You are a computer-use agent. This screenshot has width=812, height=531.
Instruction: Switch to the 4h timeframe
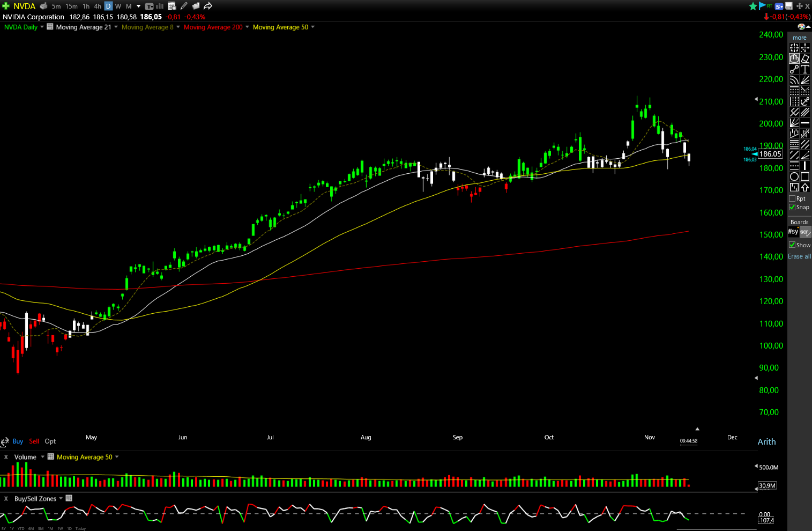[98, 6]
